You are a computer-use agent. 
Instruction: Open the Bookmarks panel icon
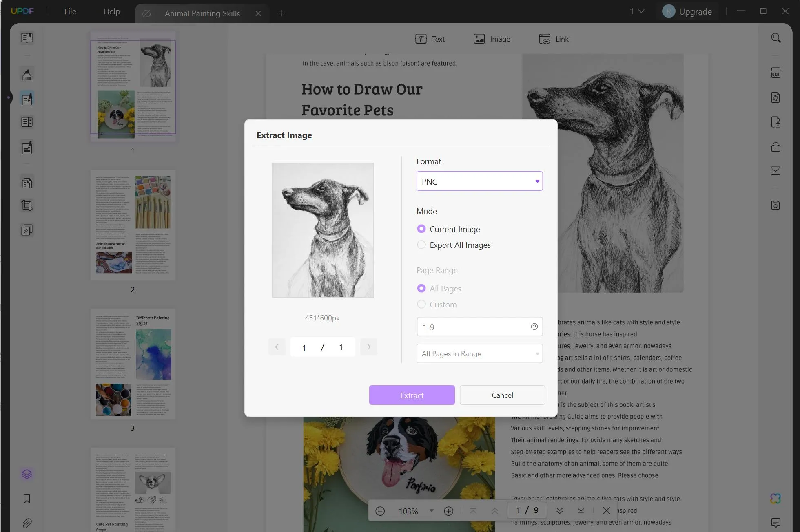[x=27, y=499]
